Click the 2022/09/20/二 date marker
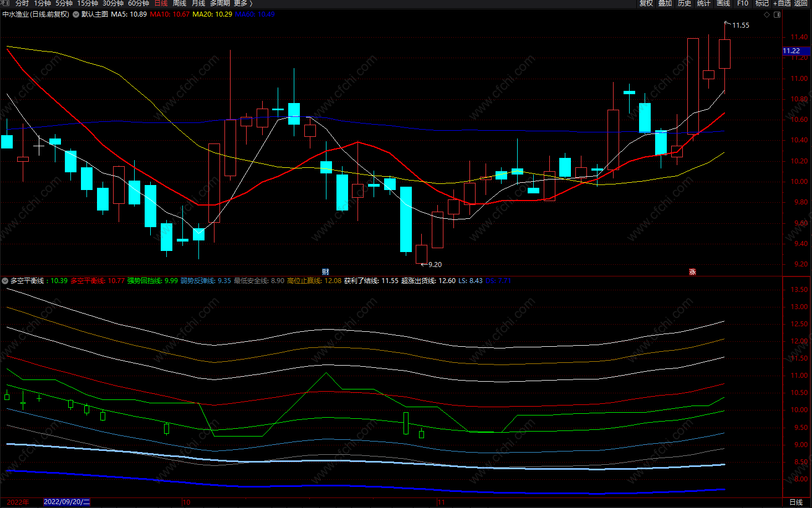The height and width of the screenshot is (508, 812). coord(67,502)
